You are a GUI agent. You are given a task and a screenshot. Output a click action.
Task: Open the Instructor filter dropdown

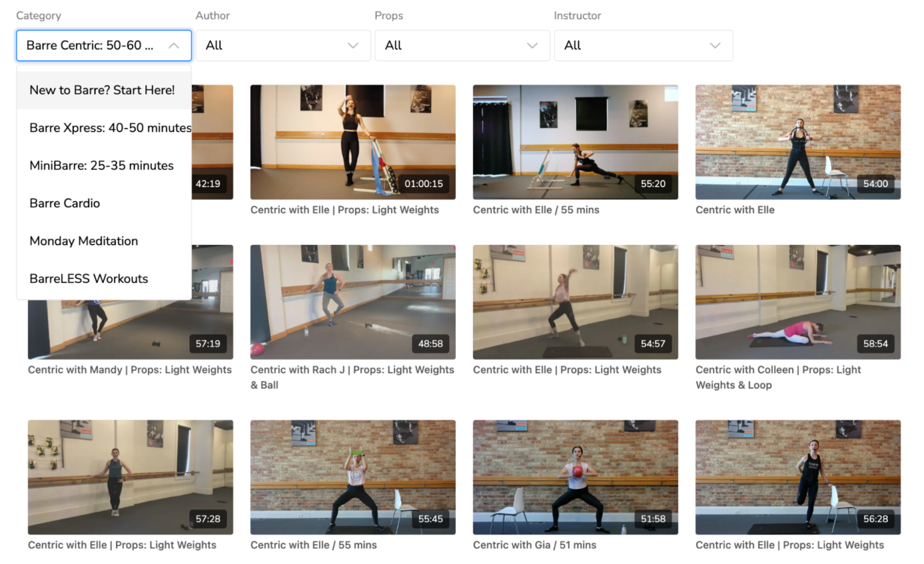pos(643,45)
